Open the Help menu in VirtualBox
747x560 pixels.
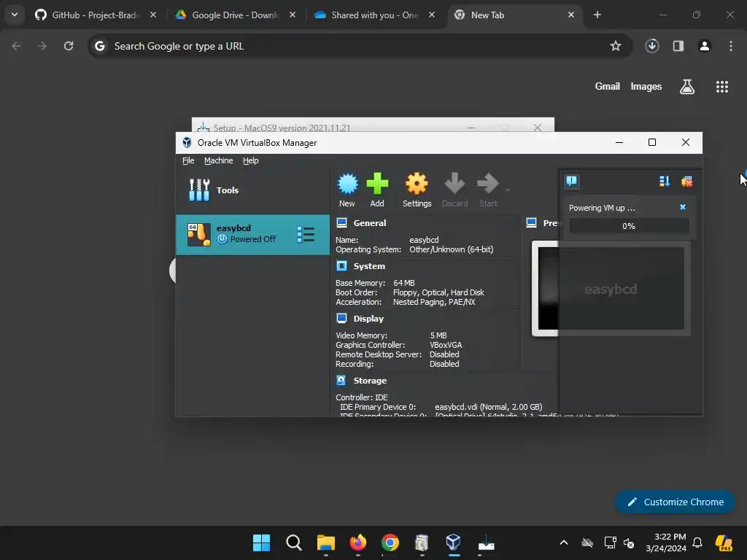[251, 160]
